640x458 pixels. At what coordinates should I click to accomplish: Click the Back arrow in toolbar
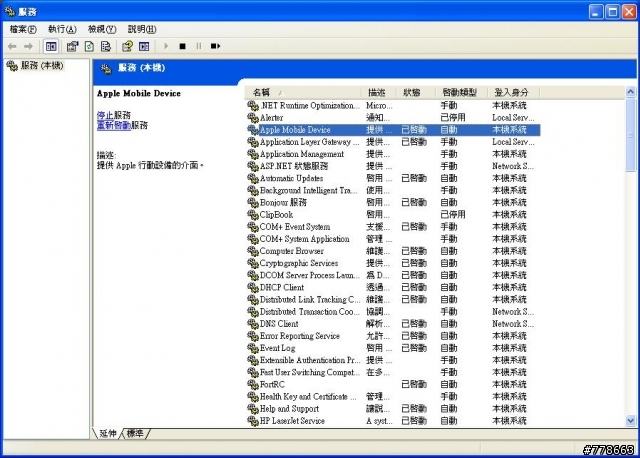[12, 47]
